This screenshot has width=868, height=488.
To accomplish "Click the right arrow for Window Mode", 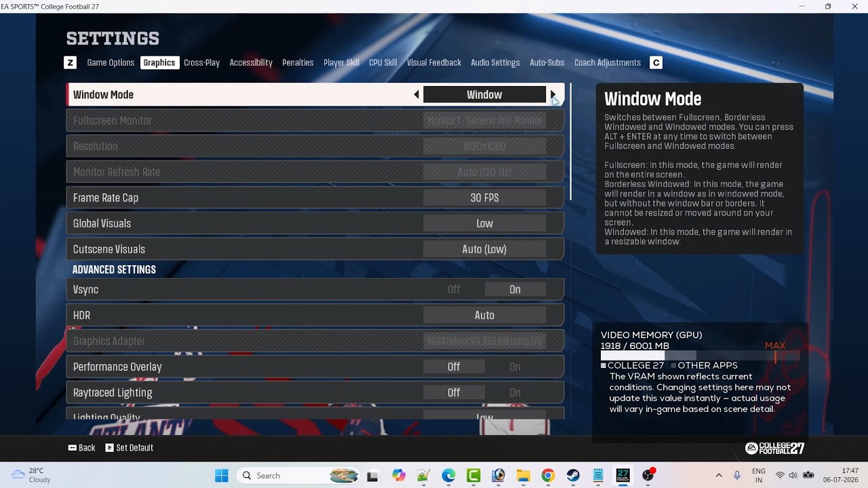I will pos(553,95).
